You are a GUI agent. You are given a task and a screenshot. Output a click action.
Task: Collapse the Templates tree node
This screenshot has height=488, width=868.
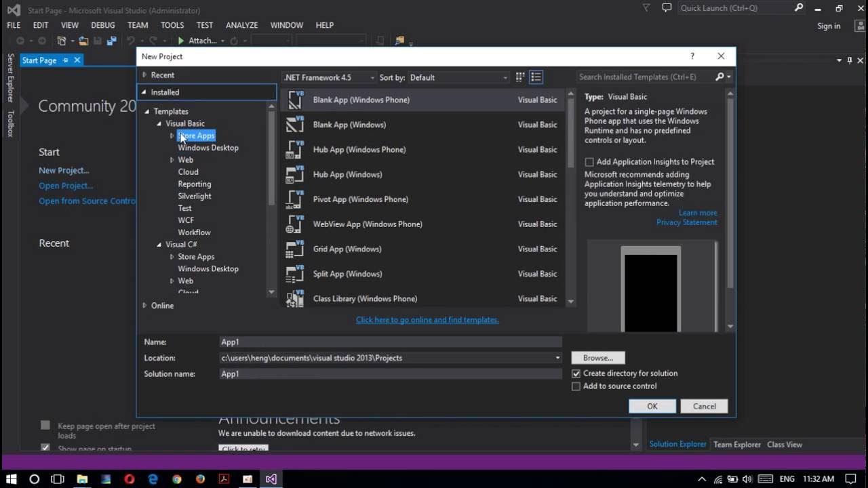tap(147, 112)
